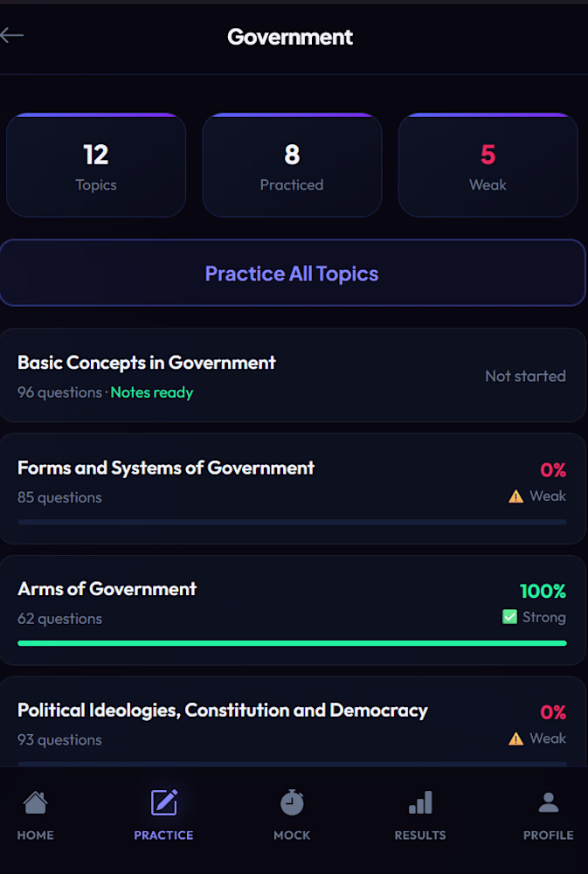
Task: Open Political Ideologies, Constitution and Democracy
Action: [x=293, y=722]
